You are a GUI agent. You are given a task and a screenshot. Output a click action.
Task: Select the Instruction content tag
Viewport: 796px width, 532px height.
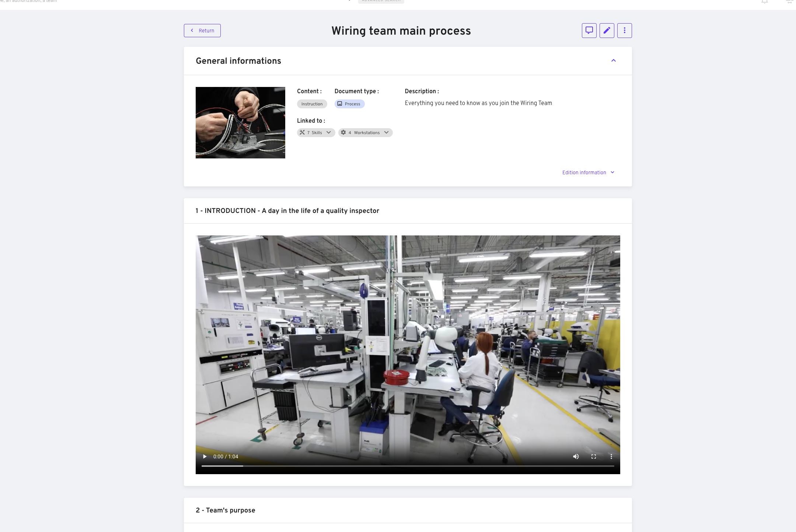tap(312, 104)
